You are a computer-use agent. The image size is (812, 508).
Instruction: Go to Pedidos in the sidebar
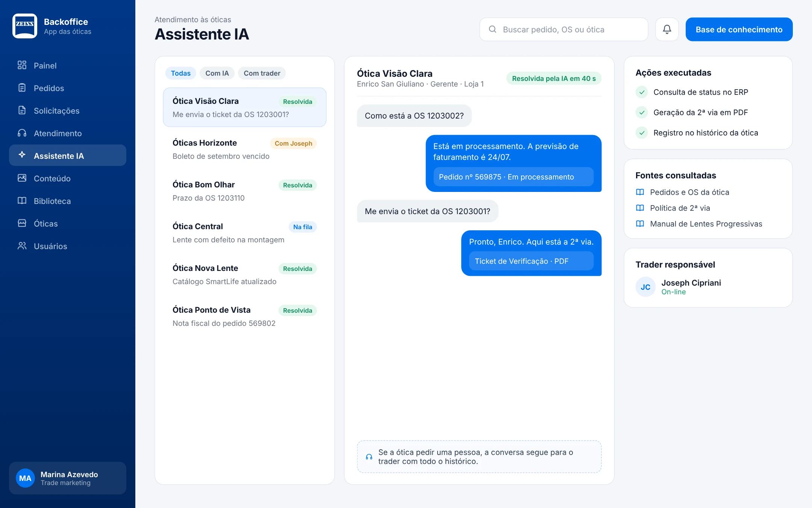click(x=68, y=88)
